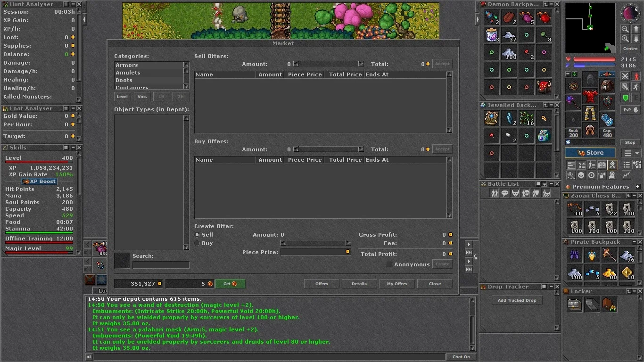The width and height of the screenshot is (644, 362).
Task: Focus the Piece Price input field
Action: tap(316, 252)
